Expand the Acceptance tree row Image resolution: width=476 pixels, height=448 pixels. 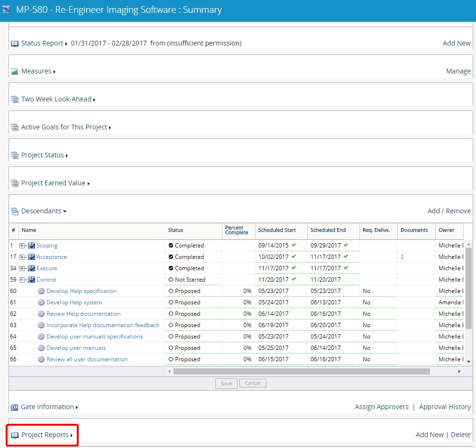23,256
